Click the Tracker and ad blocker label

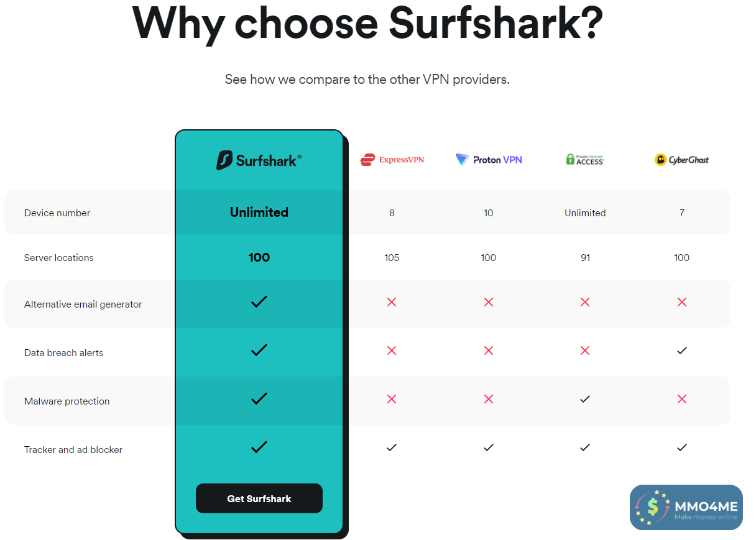pyautogui.click(x=73, y=450)
